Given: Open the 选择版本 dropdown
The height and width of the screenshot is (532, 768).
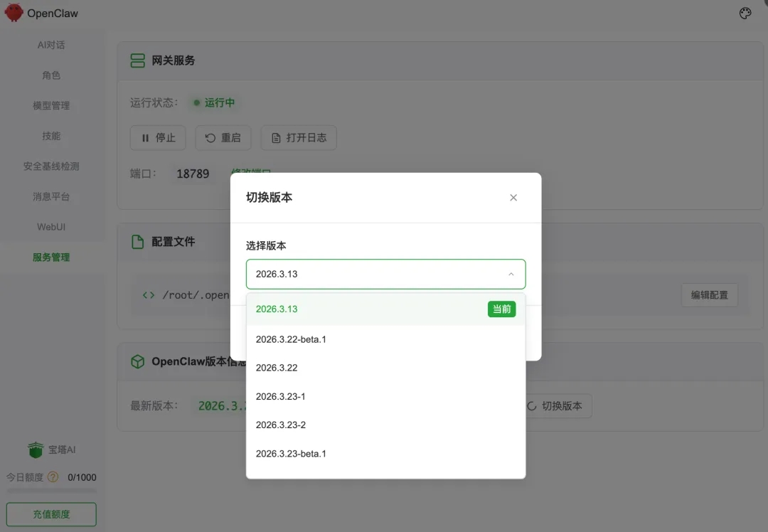Looking at the screenshot, I should tap(385, 274).
